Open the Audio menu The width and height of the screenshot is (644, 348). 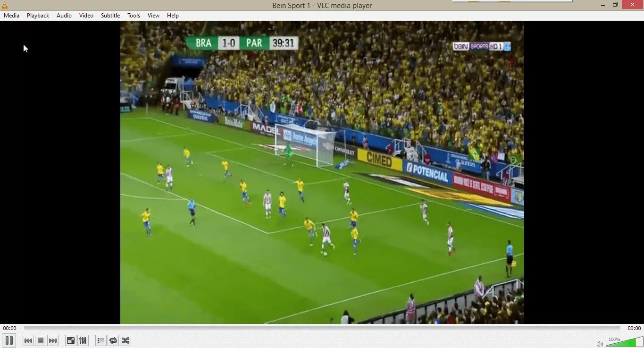[x=64, y=15]
